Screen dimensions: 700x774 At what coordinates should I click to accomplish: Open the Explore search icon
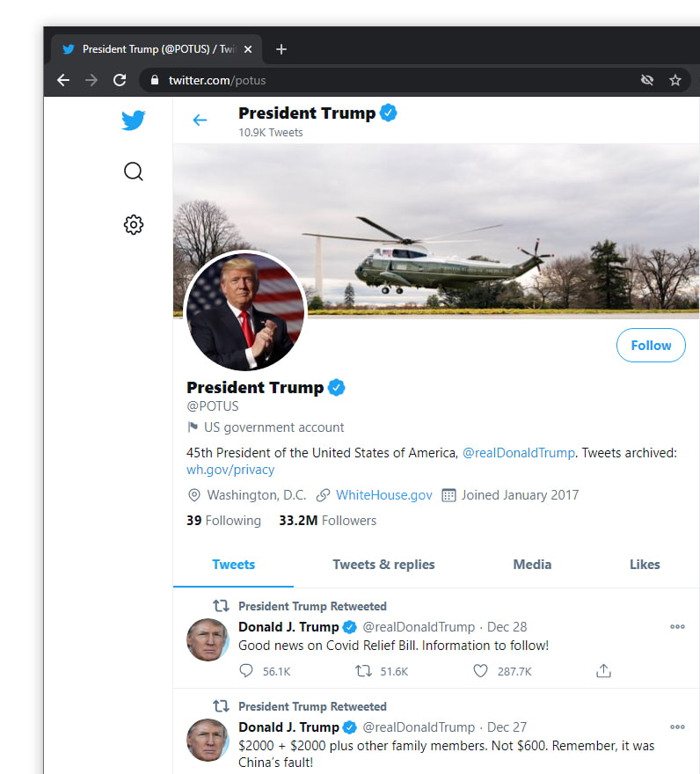133,172
